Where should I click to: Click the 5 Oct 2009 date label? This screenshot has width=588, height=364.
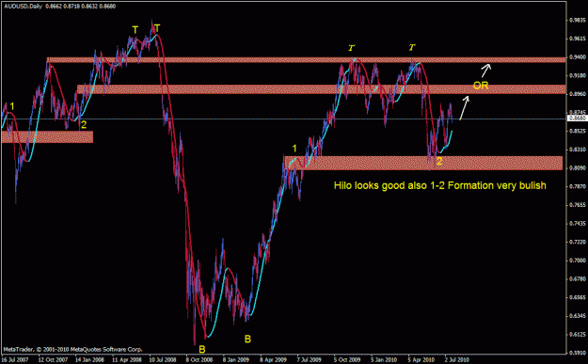point(347,359)
